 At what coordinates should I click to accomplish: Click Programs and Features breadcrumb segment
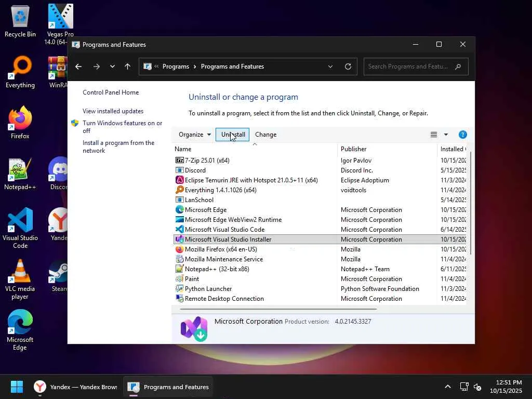pos(232,66)
